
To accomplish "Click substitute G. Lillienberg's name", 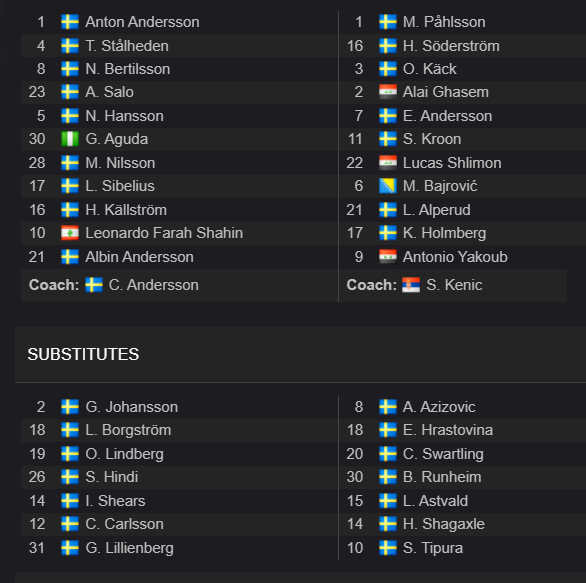I will click(x=129, y=548).
